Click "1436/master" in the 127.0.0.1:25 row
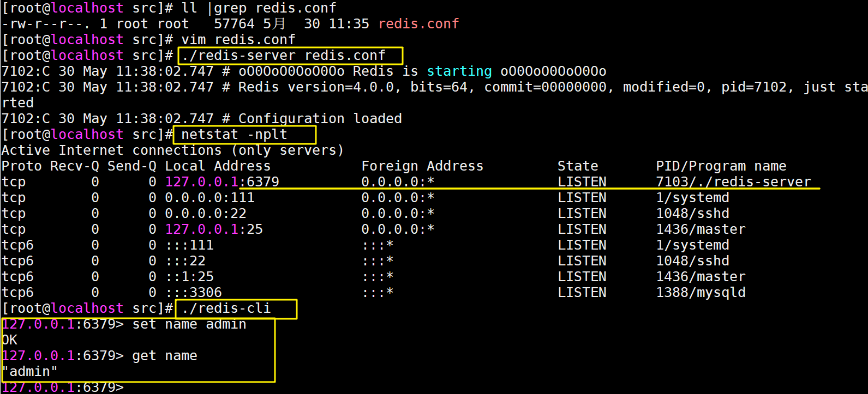The image size is (868, 394). (x=701, y=229)
